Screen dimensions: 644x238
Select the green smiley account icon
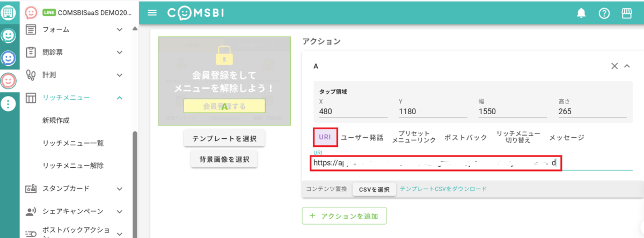[x=8, y=35]
